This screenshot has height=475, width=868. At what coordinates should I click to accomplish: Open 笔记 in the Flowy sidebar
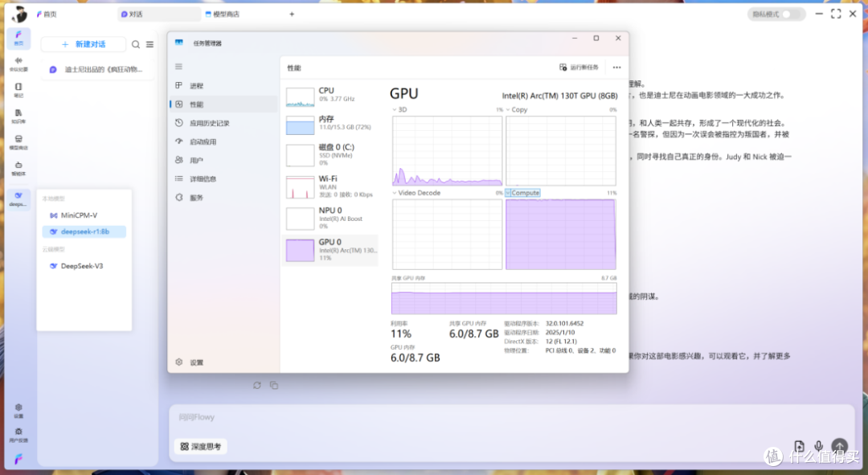18,90
